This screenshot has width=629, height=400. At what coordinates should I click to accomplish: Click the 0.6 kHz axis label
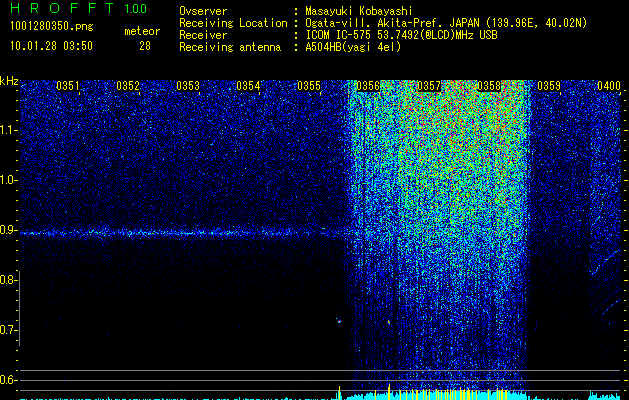[8, 380]
